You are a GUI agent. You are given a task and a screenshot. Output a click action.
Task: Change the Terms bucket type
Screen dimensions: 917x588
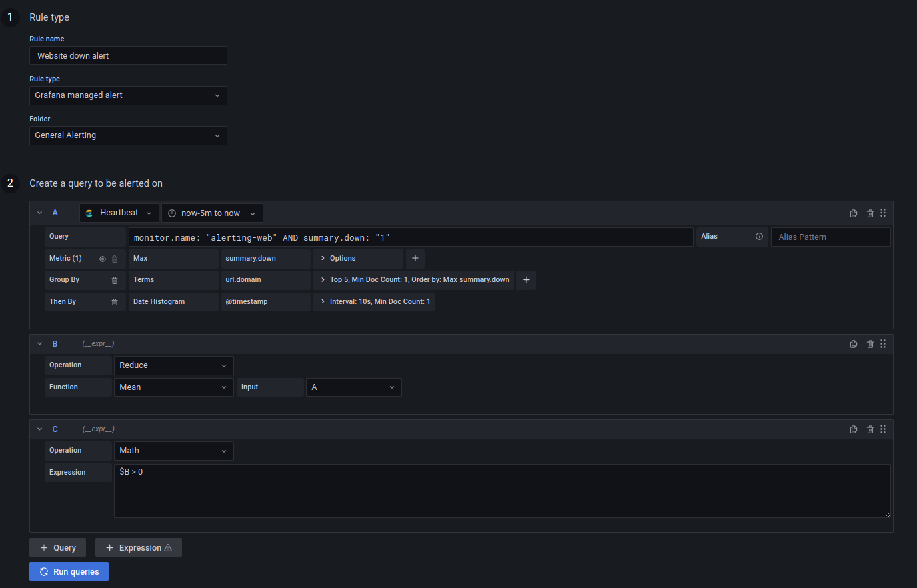click(173, 280)
